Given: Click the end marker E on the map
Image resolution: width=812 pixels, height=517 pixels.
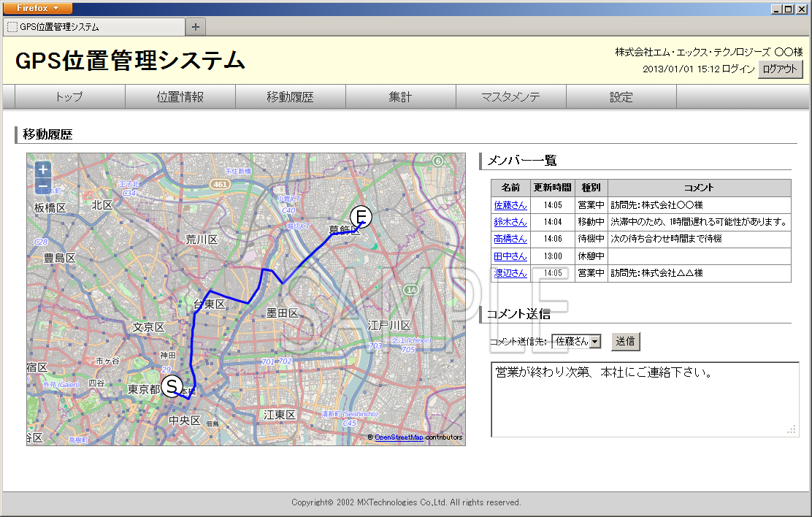Looking at the screenshot, I should point(361,216).
